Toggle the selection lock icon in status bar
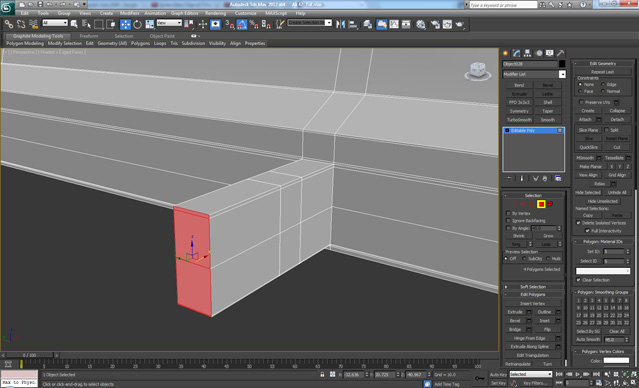 [322, 374]
